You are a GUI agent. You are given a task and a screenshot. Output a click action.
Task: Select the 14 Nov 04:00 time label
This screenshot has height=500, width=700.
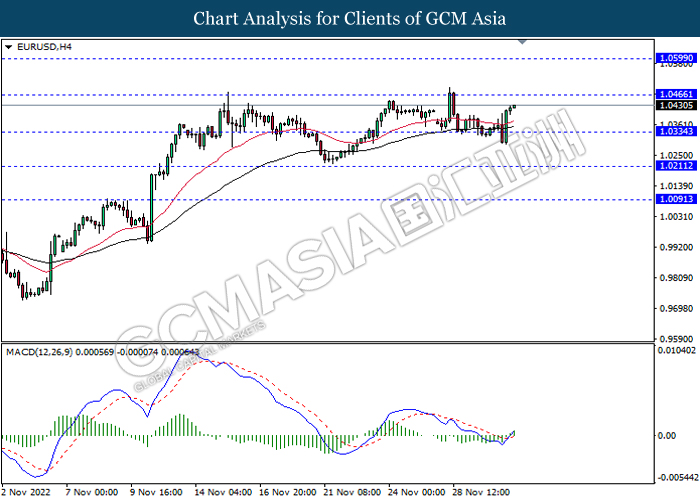pos(223,492)
